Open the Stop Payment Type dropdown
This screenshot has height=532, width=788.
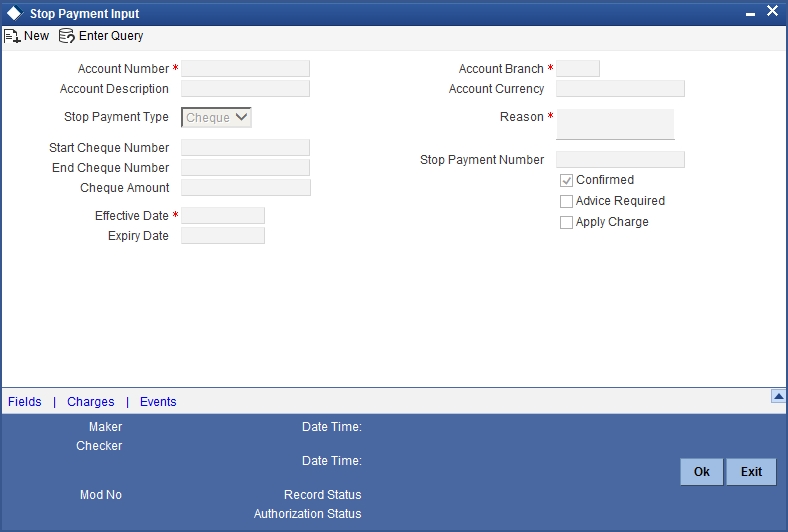[x=216, y=118]
